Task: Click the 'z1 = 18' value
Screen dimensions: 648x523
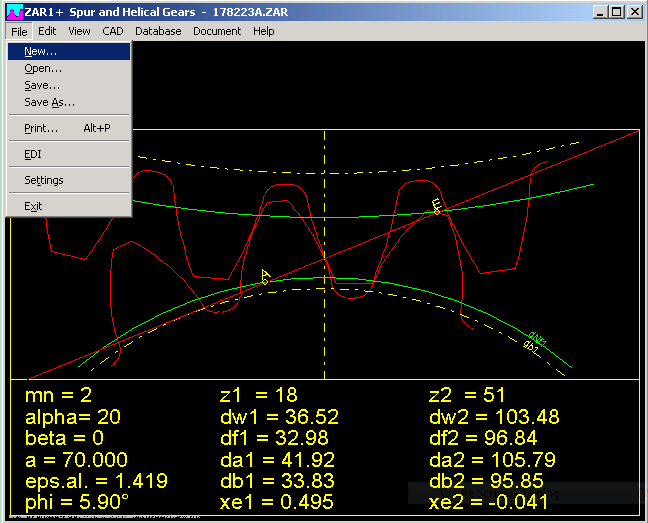Action: click(259, 395)
